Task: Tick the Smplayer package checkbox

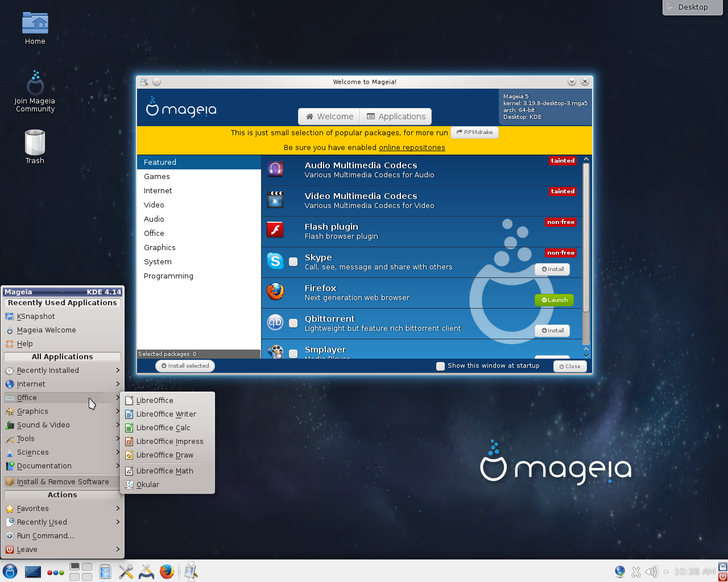Action: coord(293,354)
